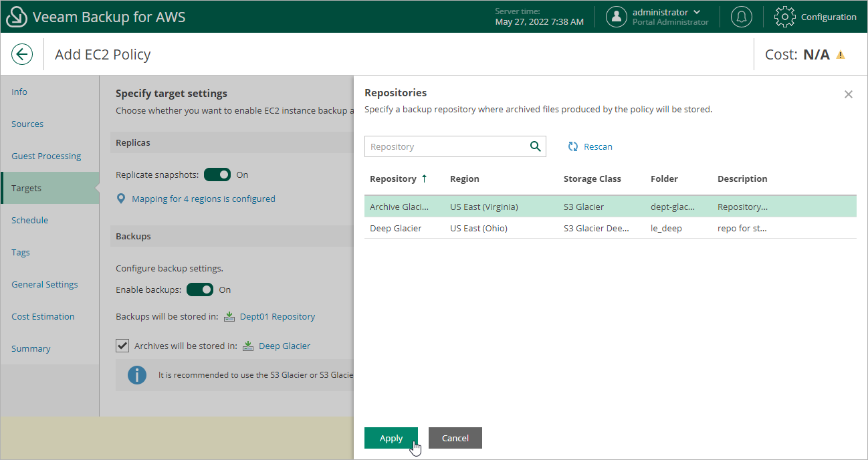Viewport: 868px width, 460px height.
Task: Click the location pin beside the mapping link
Action: click(x=121, y=199)
